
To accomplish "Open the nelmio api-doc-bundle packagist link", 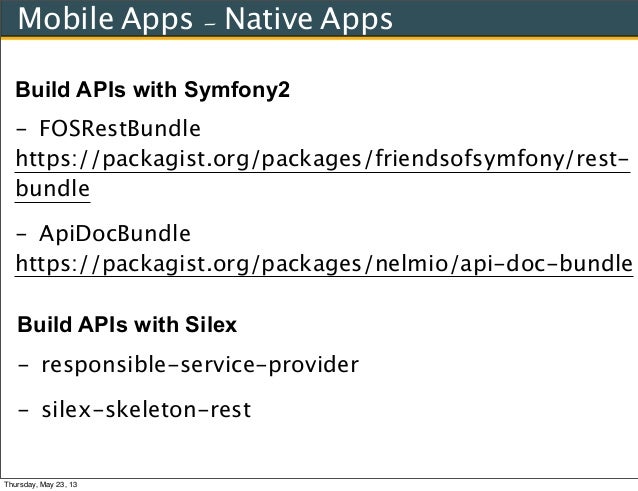I will coord(324,264).
